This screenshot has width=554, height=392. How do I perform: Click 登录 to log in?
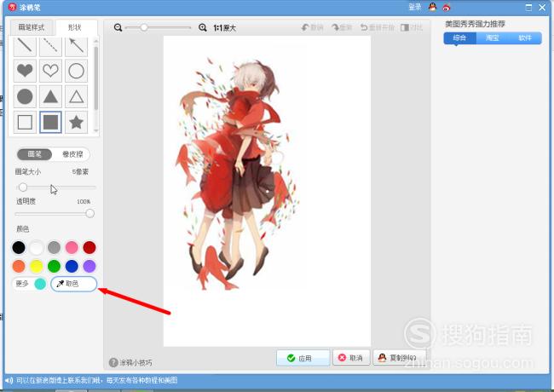pyautogui.click(x=415, y=7)
